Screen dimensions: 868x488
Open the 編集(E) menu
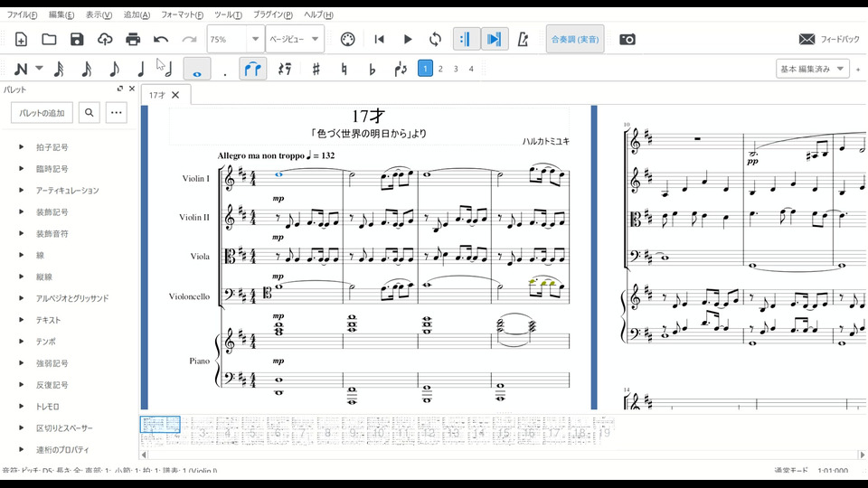[61, 15]
